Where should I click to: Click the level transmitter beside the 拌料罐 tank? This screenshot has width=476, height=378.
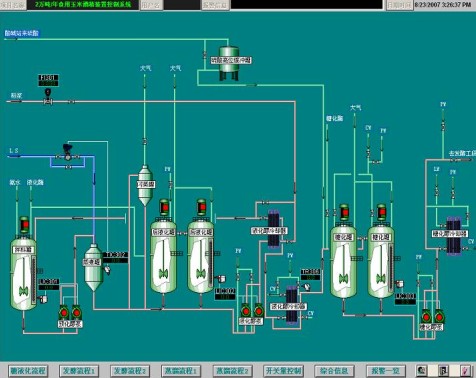click(43, 299)
